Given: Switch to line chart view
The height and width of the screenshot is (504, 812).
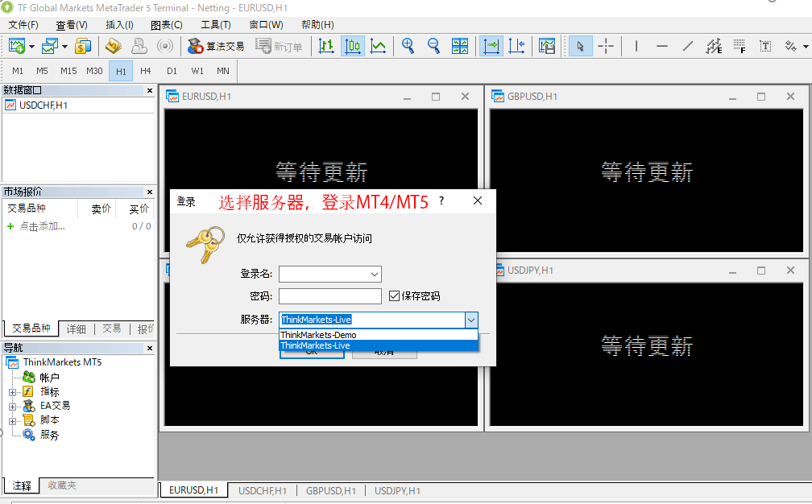Looking at the screenshot, I should [x=378, y=46].
